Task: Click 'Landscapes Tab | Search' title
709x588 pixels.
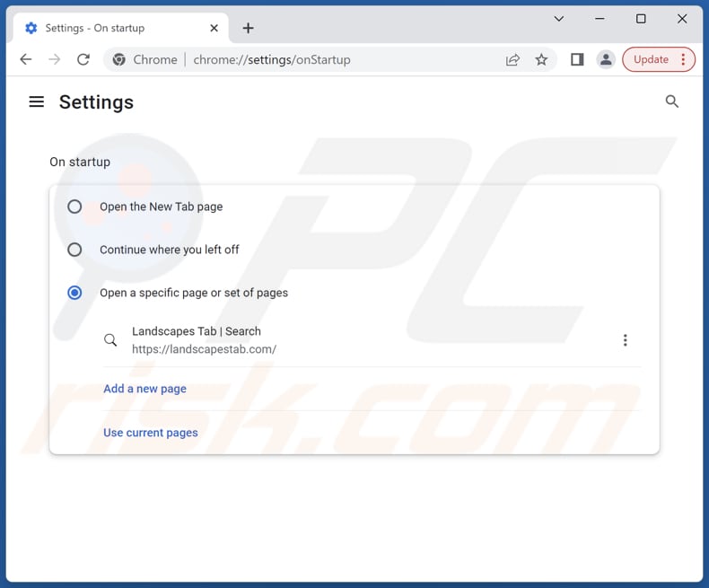Action: (197, 331)
